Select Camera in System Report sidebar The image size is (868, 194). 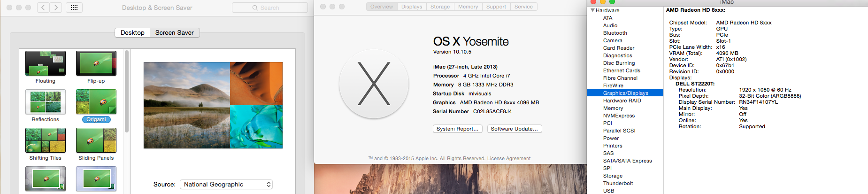tap(613, 40)
